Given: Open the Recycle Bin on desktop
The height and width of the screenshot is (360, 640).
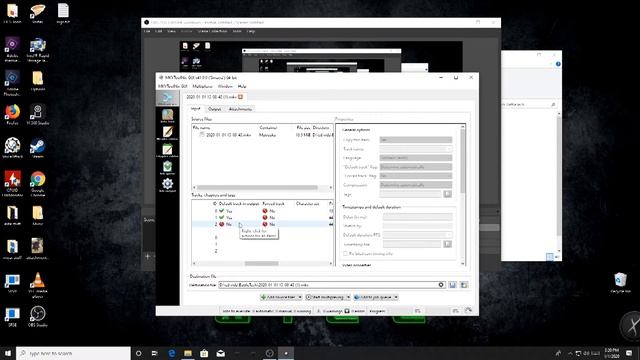Looking at the screenshot, I should click(620, 282).
